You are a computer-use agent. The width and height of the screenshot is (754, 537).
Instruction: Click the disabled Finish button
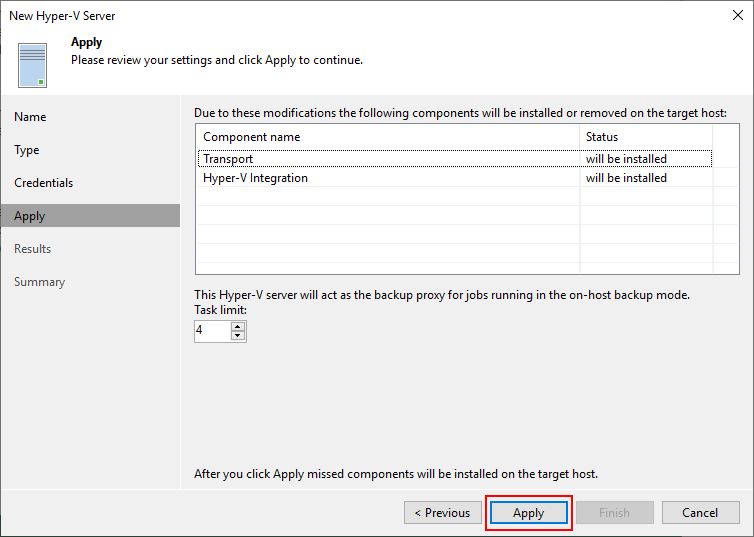click(615, 512)
